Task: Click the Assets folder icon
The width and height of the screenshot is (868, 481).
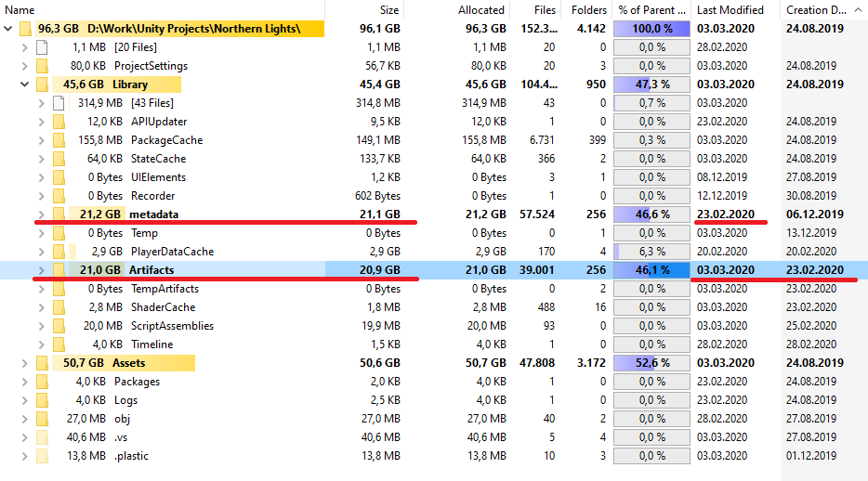Action: [42, 363]
